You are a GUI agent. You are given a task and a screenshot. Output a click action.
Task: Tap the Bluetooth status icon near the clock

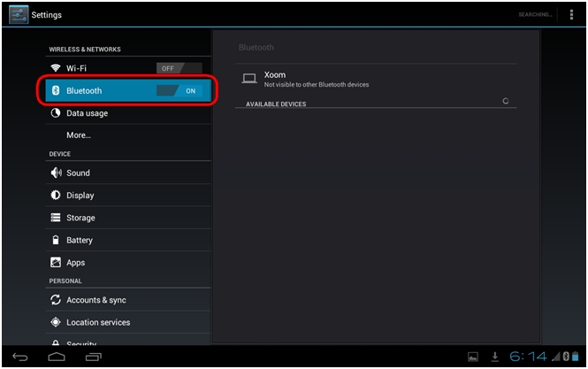click(x=566, y=357)
